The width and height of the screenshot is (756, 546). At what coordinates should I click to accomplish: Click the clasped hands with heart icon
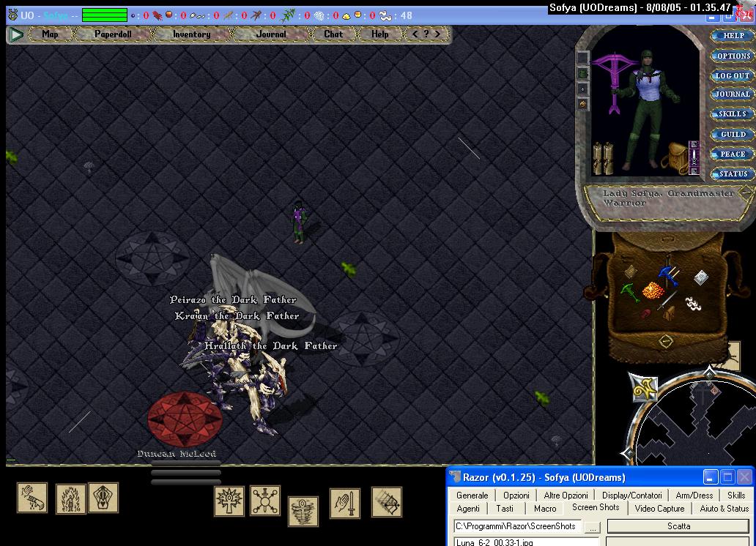103,497
